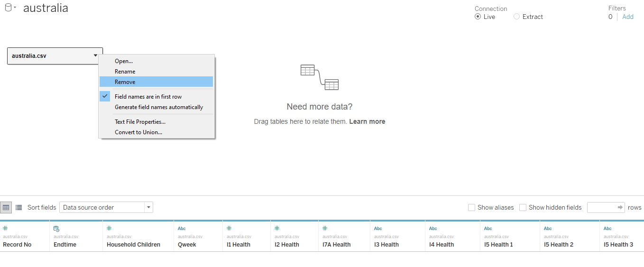Switch to grid preview view icon

(6, 207)
